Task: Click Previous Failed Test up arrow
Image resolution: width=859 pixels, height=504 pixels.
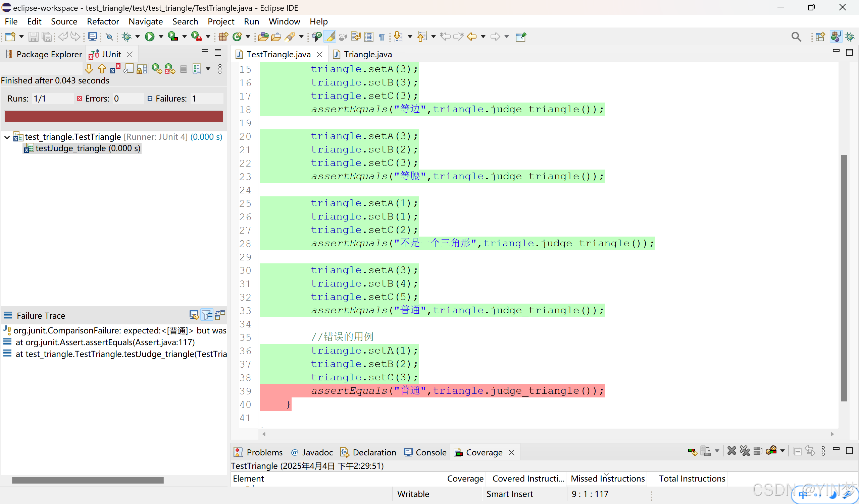Action: pos(102,69)
